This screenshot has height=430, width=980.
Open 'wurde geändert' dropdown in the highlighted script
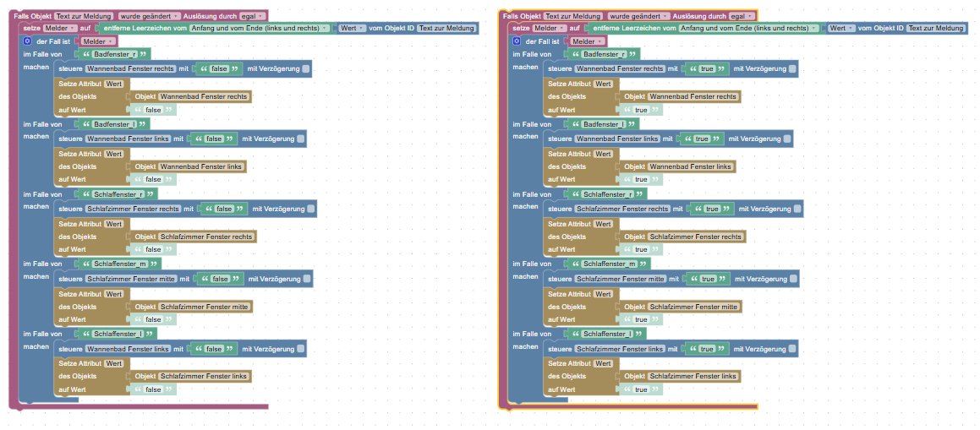(638, 15)
